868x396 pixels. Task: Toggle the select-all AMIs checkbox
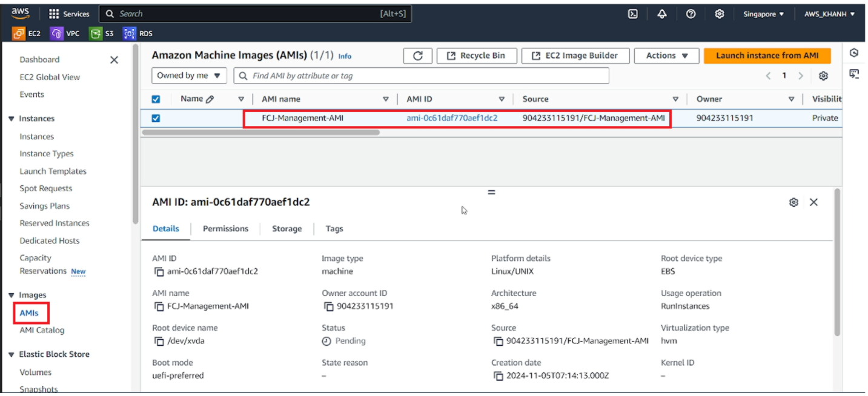156,99
